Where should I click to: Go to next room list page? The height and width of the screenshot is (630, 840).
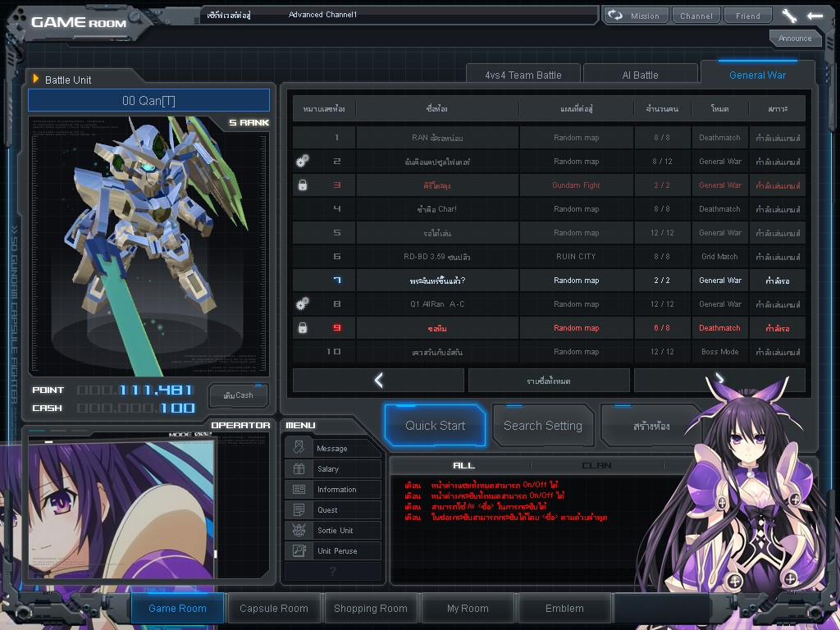(719, 381)
